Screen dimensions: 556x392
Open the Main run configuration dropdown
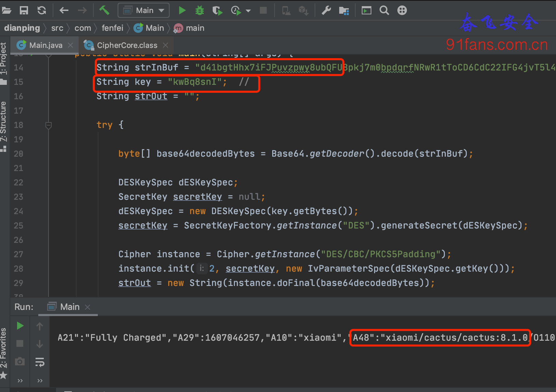(144, 10)
